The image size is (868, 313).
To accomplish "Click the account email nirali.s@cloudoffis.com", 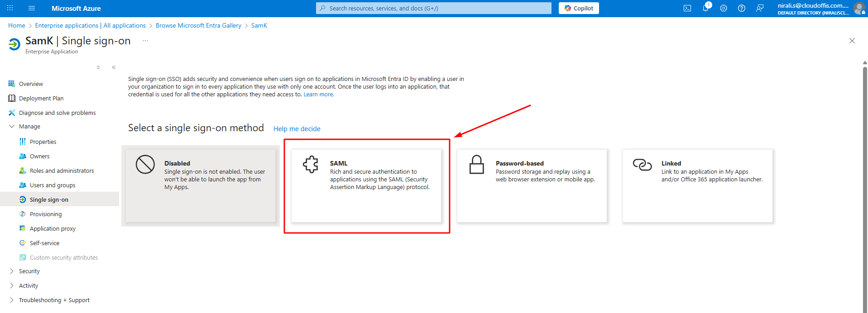I will click(813, 5).
